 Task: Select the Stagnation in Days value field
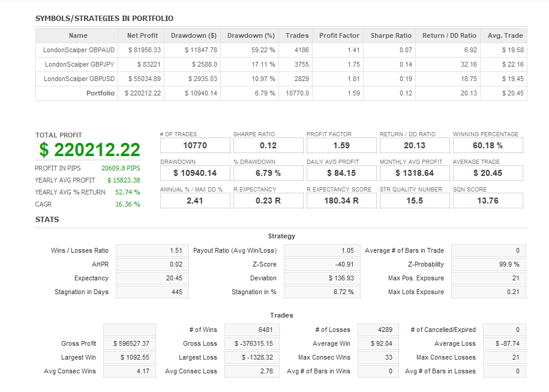click(152, 292)
